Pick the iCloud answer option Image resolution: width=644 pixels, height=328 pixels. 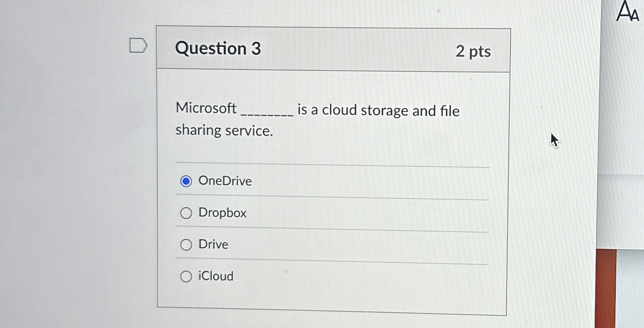tap(186, 276)
